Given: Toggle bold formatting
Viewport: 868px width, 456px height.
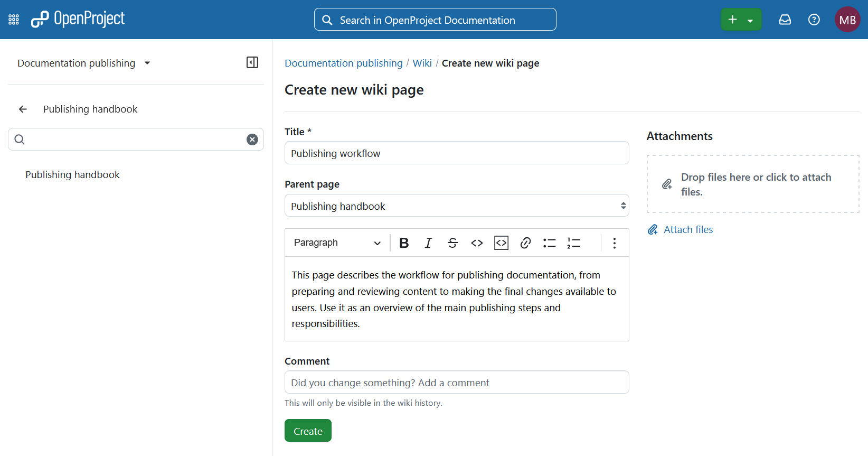Looking at the screenshot, I should (404, 243).
